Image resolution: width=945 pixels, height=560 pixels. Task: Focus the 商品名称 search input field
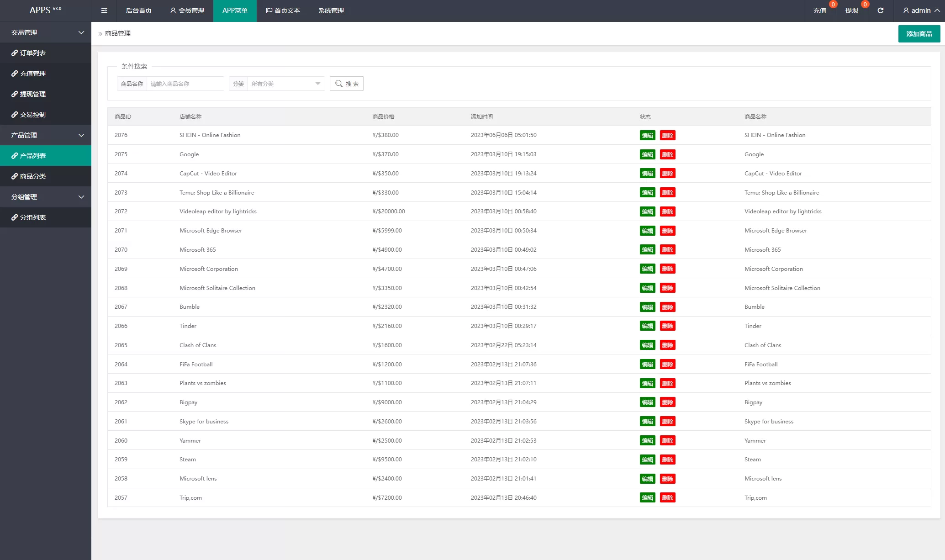pos(185,84)
